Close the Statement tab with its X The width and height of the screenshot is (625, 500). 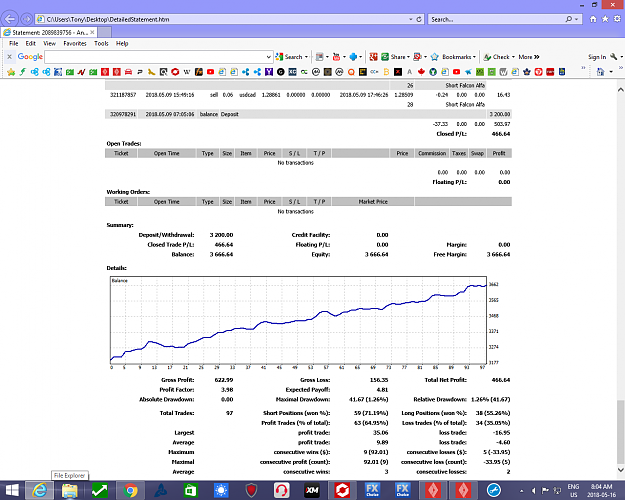[92, 32]
